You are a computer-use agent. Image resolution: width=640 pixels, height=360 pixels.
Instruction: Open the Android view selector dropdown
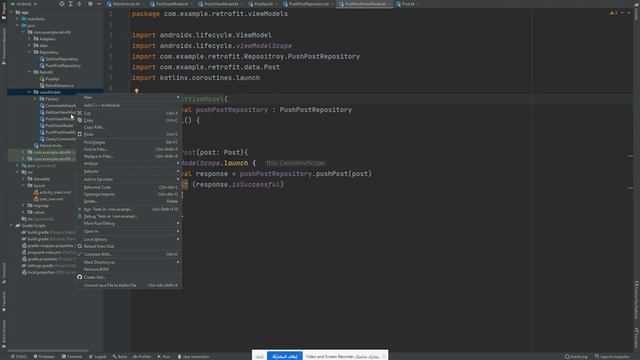point(23,4)
